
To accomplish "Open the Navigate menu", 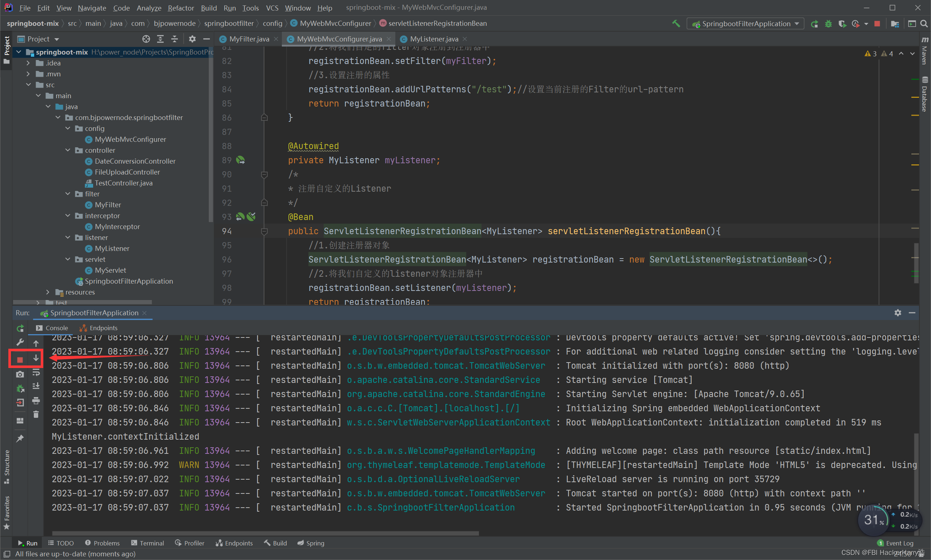I will [x=92, y=8].
